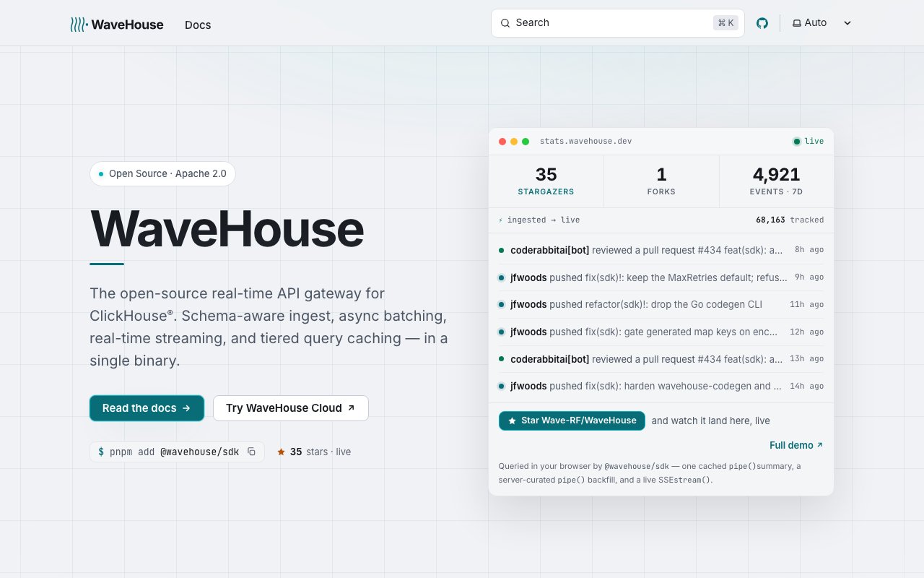924x578 pixels.
Task: Go to the Docs navigation link
Action: pyautogui.click(x=198, y=25)
